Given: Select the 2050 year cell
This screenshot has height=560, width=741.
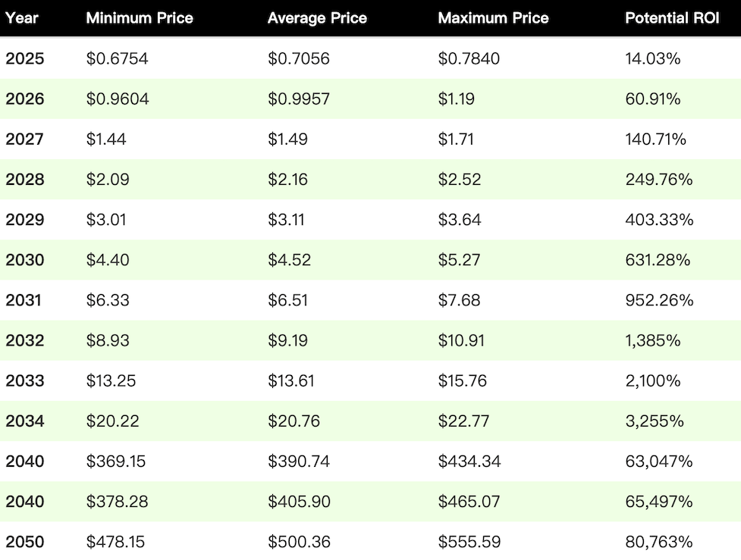Looking at the screenshot, I should [24, 542].
